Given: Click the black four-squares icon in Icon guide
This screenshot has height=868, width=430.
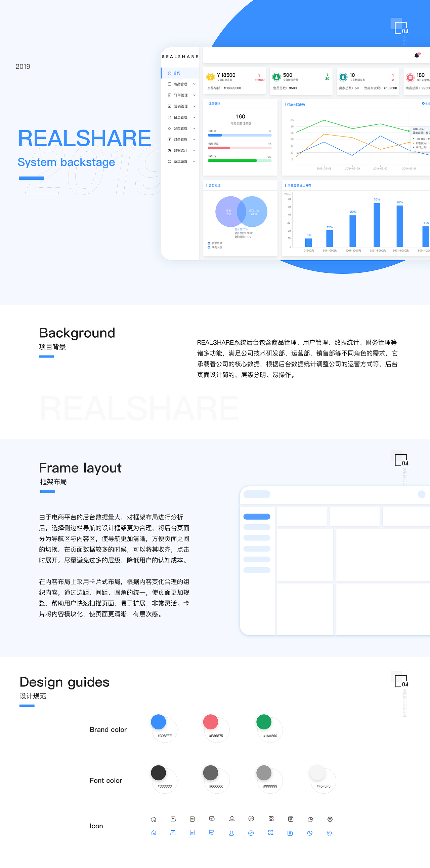Looking at the screenshot, I should pyautogui.click(x=271, y=819).
